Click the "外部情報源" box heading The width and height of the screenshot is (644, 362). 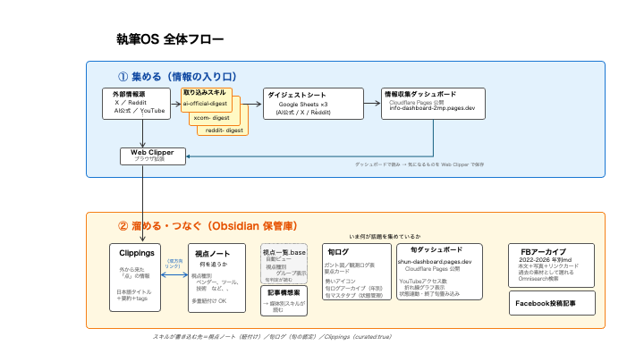tap(129, 95)
